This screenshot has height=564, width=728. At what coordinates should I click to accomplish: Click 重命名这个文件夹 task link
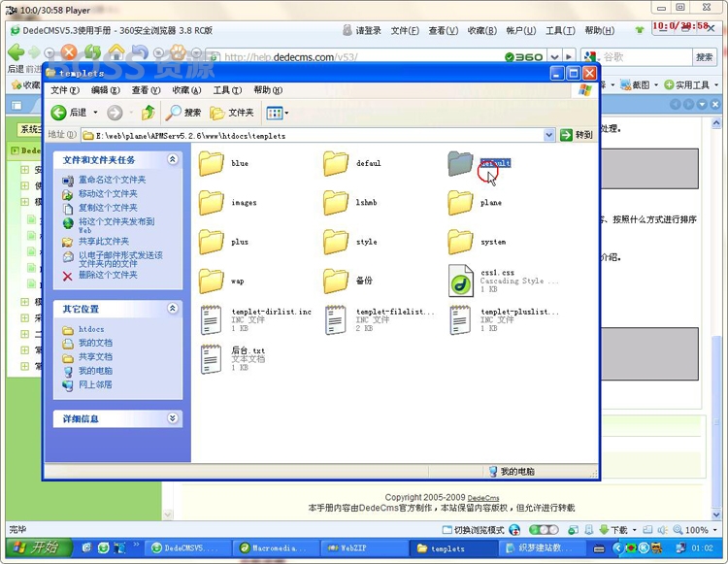click(x=112, y=180)
